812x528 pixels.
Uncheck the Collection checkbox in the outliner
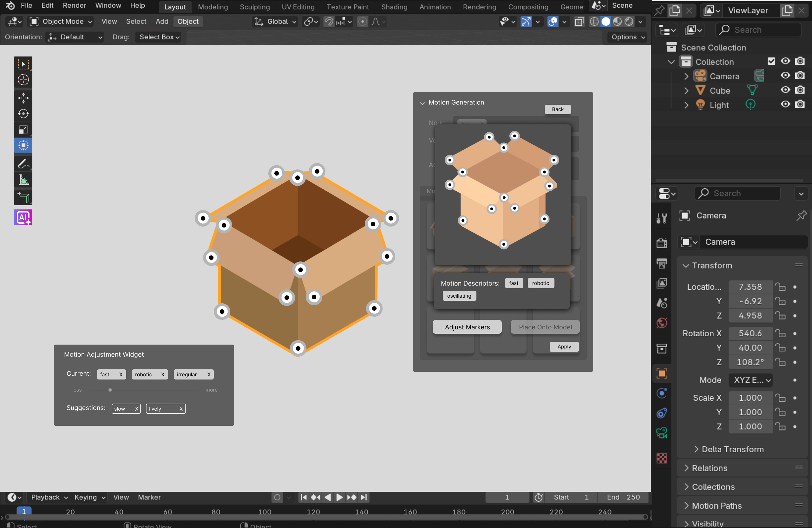click(x=772, y=62)
